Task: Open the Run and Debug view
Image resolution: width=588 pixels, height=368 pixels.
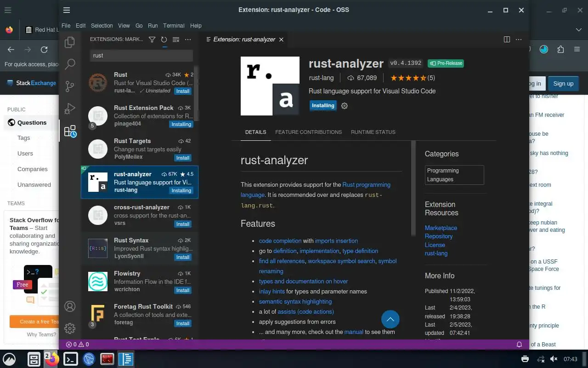Action: (x=70, y=109)
